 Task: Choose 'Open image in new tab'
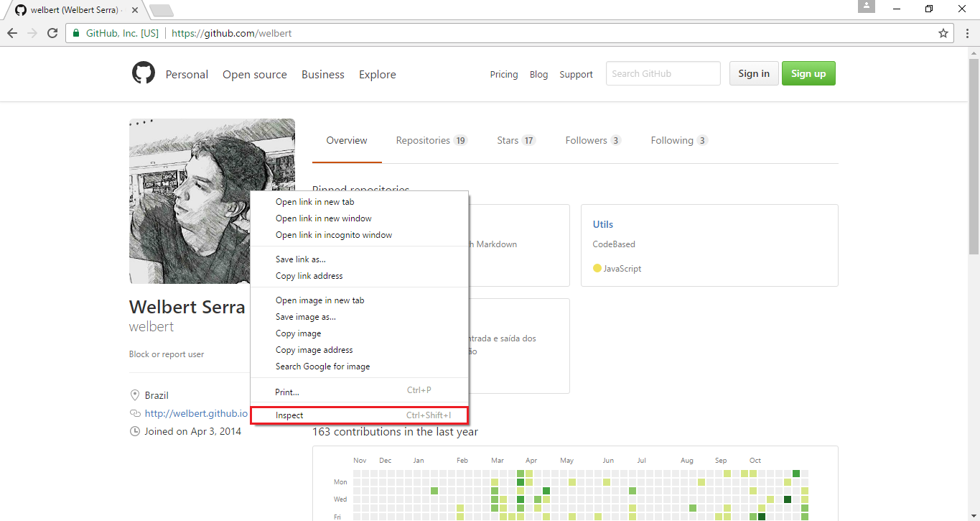359,300
